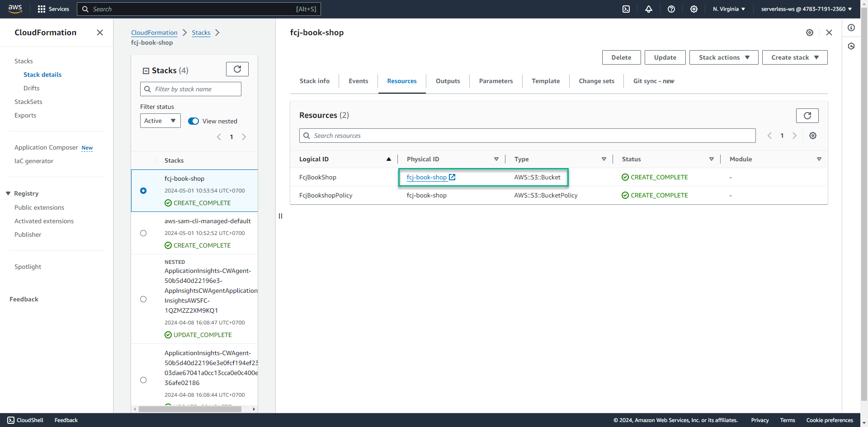The height and width of the screenshot is (427, 868).
Task: Open Active filter status dropdown
Action: (x=160, y=121)
